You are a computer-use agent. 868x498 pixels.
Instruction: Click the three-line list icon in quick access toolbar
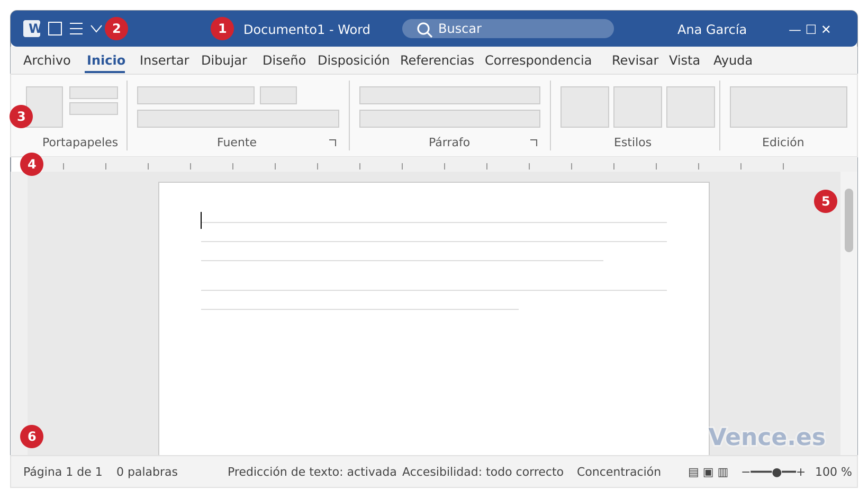coord(76,29)
